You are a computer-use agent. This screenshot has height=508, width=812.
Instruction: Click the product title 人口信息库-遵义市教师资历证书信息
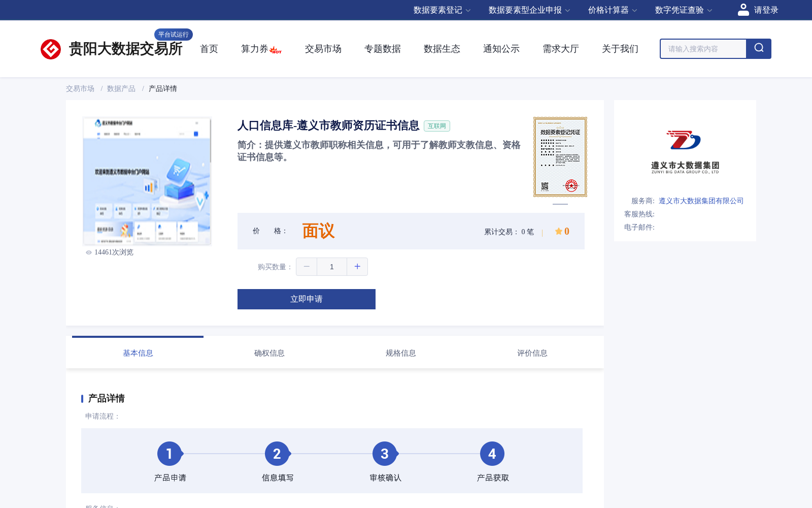[x=328, y=125]
